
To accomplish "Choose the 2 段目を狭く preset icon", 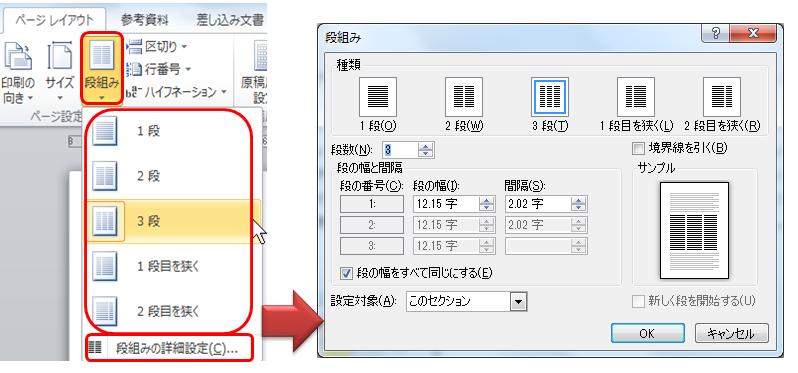I will pos(722,97).
